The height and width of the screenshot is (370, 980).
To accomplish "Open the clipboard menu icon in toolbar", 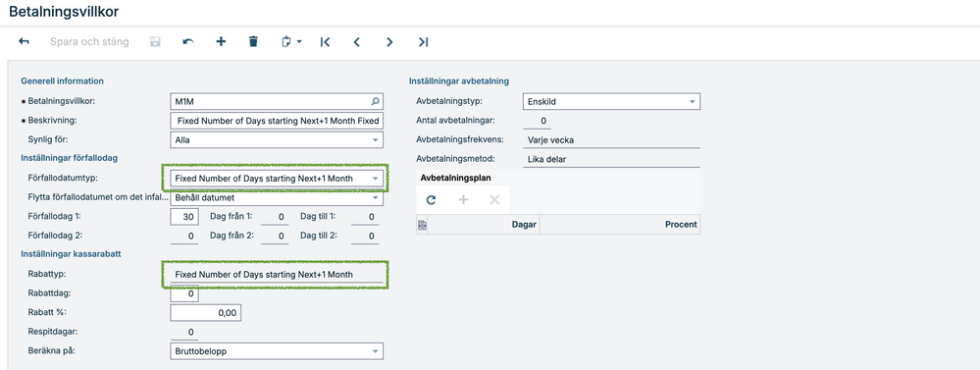I will pyautogui.click(x=290, y=42).
